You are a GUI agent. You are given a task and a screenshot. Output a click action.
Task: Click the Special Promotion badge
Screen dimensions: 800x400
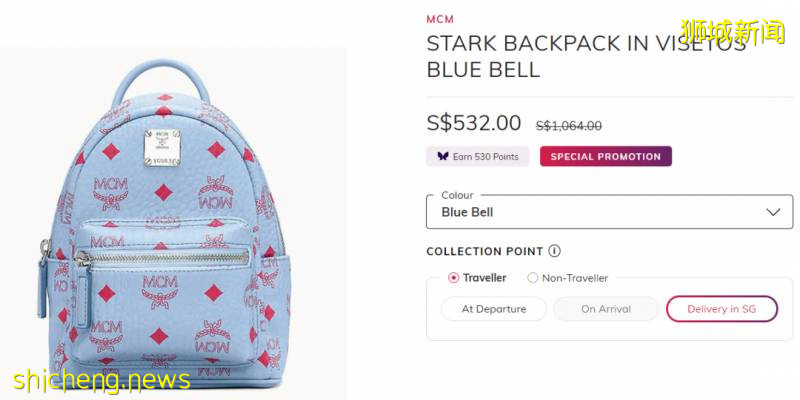coord(606,157)
